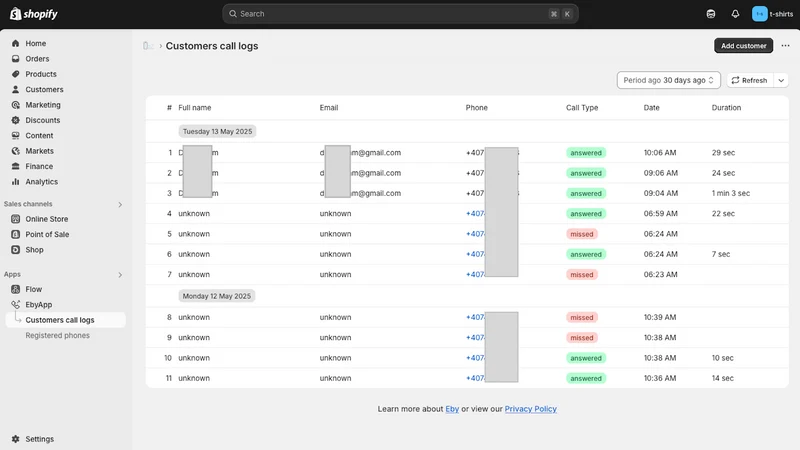This screenshot has width=800, height=450.
Task: Expand the Sales channels section chevron
Action: [x=120, y=204]
